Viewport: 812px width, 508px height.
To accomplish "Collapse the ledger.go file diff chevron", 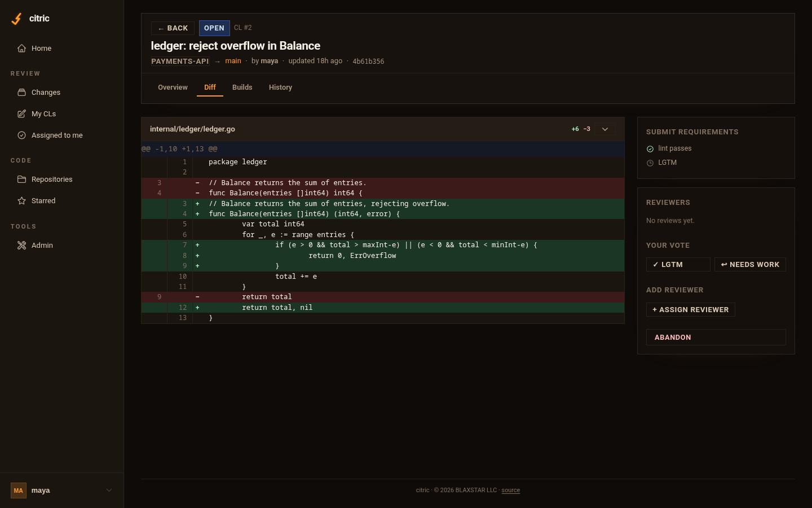I will 605,129.
